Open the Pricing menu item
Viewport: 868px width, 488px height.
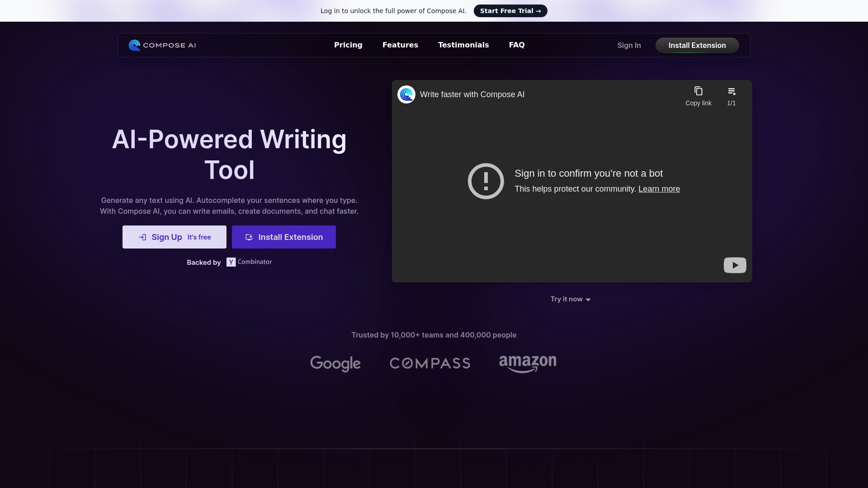348,45
